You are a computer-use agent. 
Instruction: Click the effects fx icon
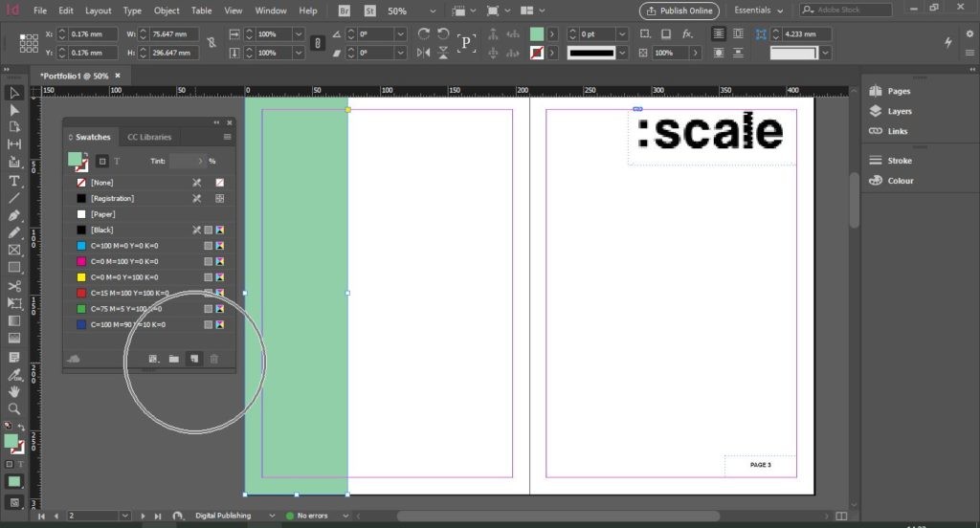[687, 33]
